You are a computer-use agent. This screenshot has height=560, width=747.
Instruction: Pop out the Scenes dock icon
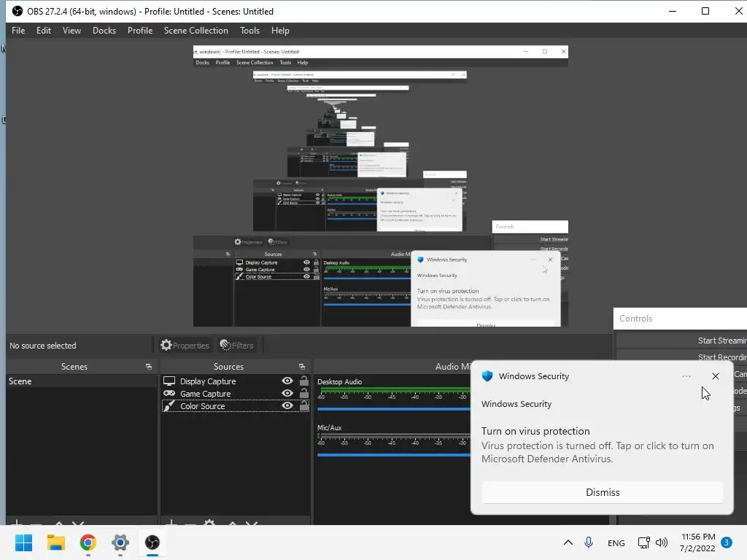pos(149,367)
